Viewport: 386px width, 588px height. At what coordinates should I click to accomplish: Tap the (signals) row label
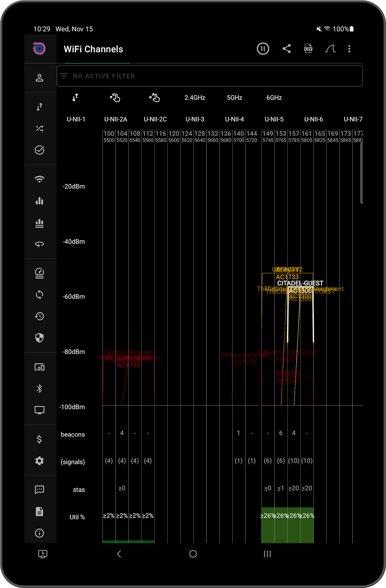coord(73,462)
